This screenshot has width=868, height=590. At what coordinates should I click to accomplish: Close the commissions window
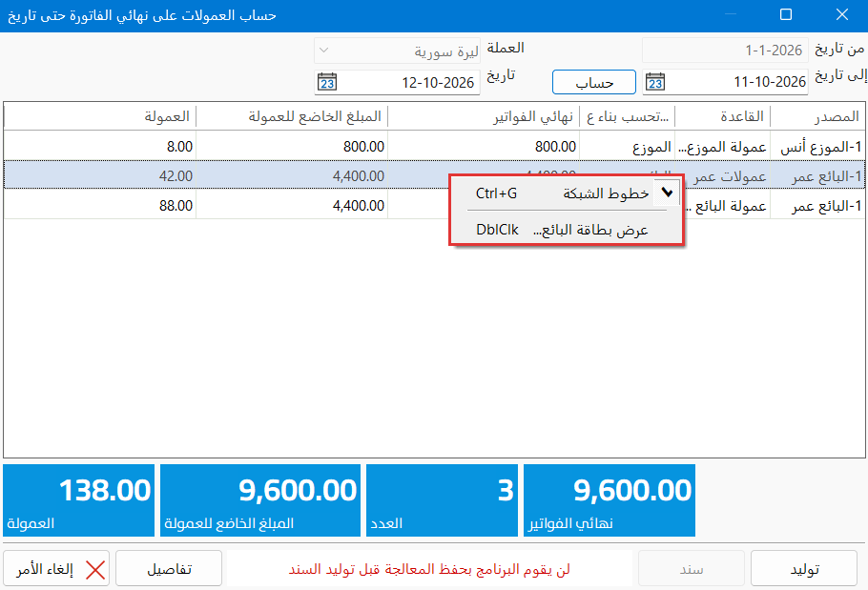pyautogui.click(x=842, y=15)
